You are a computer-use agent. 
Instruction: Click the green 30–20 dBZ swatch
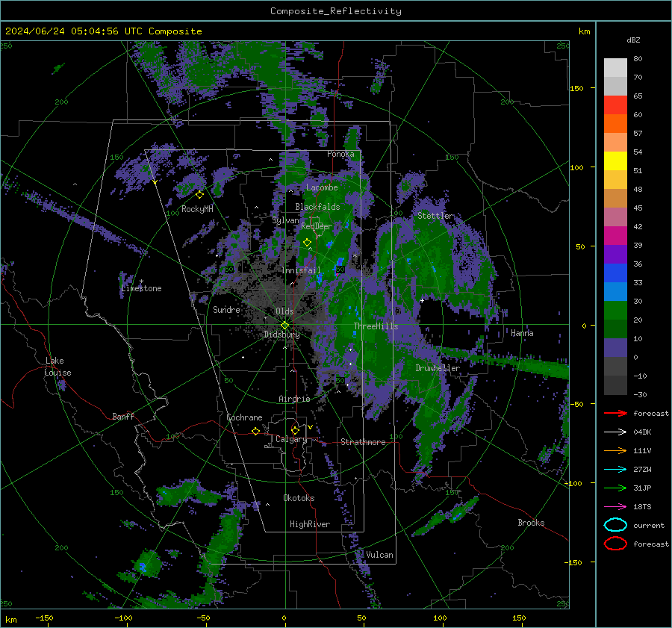coord(615,311)
